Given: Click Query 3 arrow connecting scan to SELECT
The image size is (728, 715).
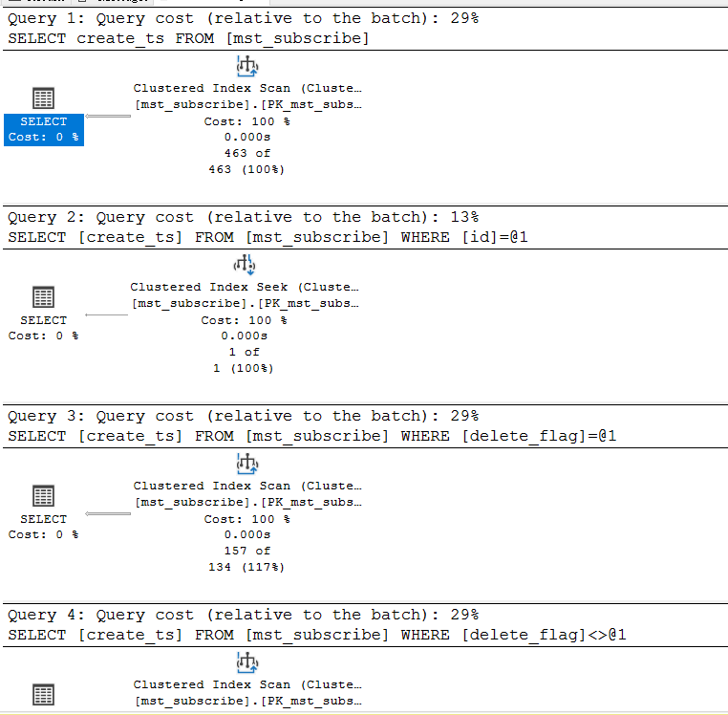Looking at the screenshot, I should click(108, 514).
